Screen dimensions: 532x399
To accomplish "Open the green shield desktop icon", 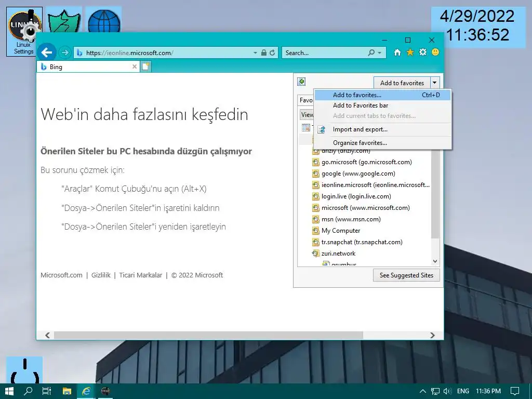I will tap(64, 20).
